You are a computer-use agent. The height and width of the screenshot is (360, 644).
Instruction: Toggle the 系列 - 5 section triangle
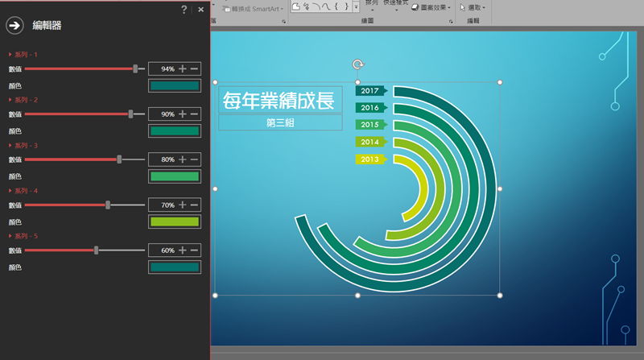(10, 236)
